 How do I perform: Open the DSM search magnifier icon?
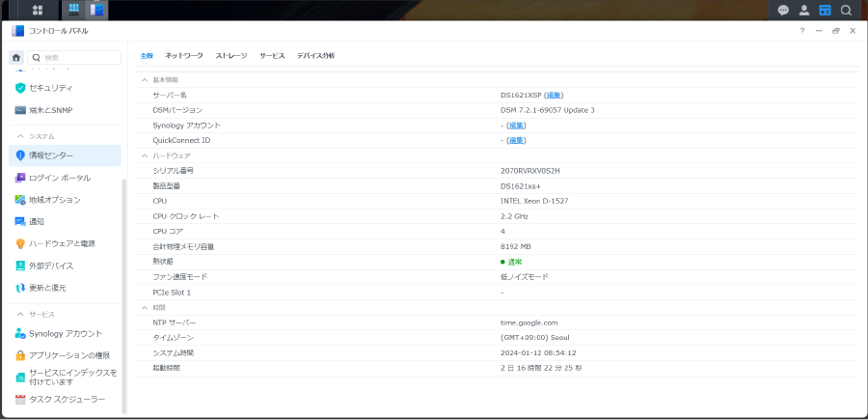click(x=846, y=10)
